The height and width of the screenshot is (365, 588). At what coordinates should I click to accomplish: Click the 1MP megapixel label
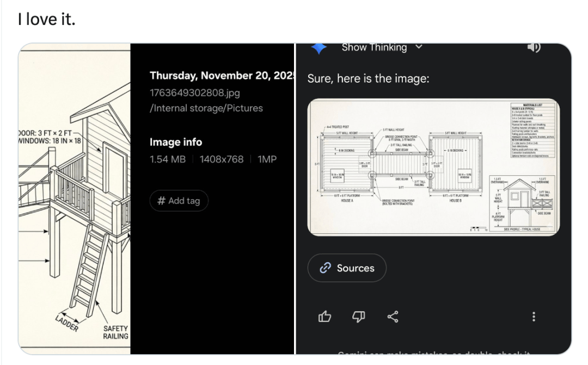click(267, 159)
